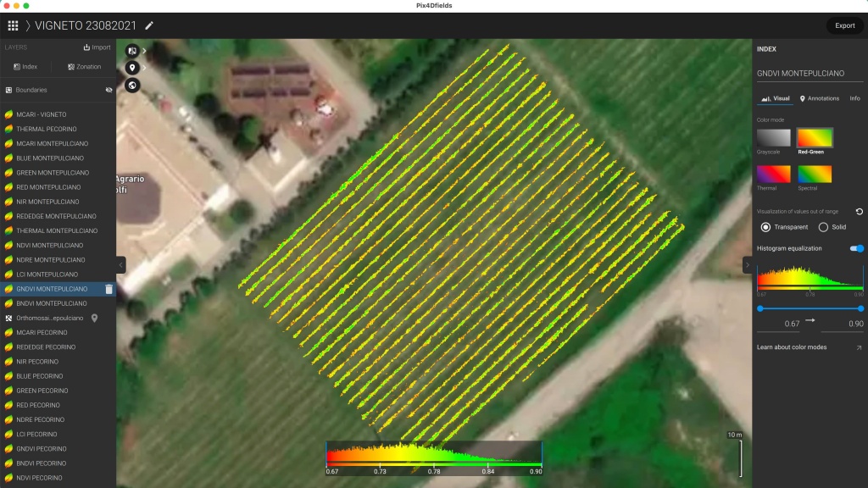The image size is (868, 488).
Task: Open the app grid menu icon
Action: (x=13, y=25)
